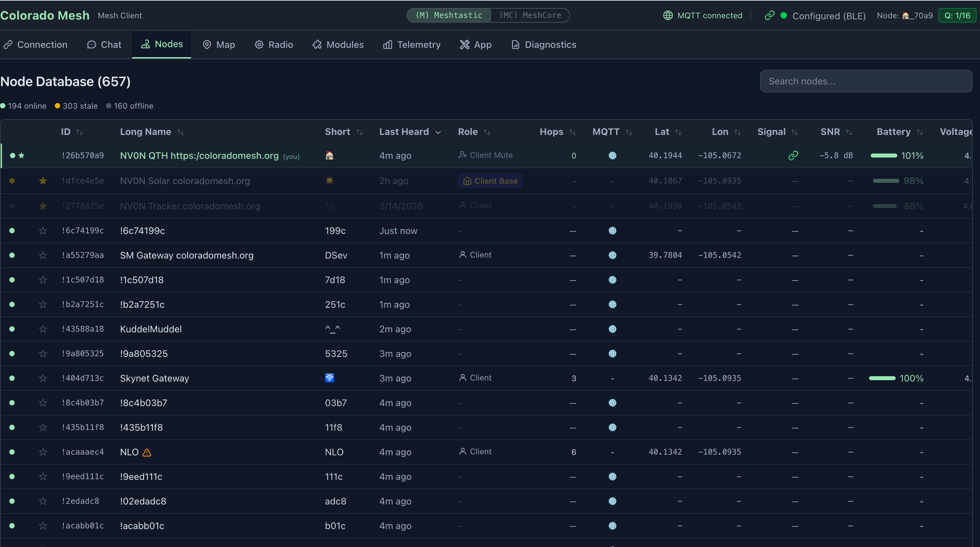
Task: Click the BLE link icon beside Configured status
Action: tap(769, 15)
